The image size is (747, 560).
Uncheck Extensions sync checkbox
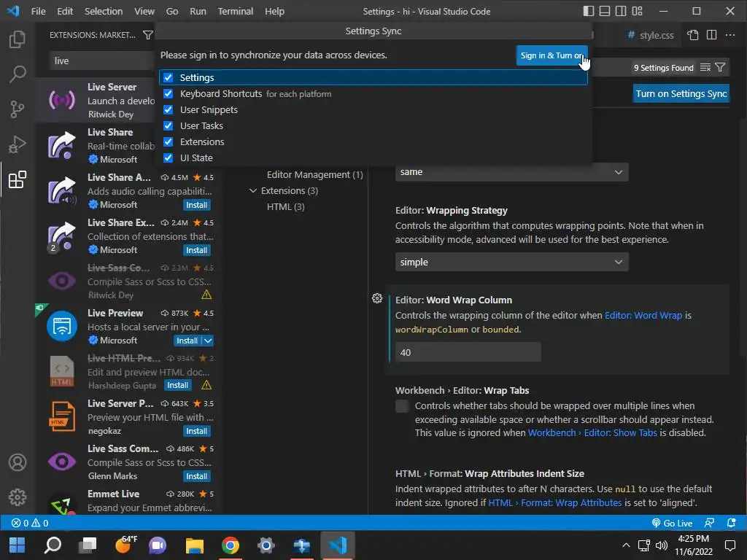coord(169,142)
